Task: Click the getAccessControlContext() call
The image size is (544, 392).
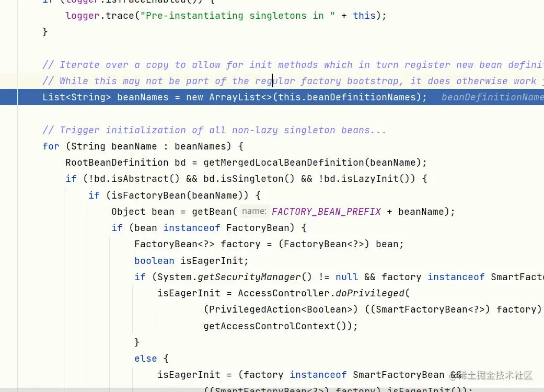Action: point(277,326)
